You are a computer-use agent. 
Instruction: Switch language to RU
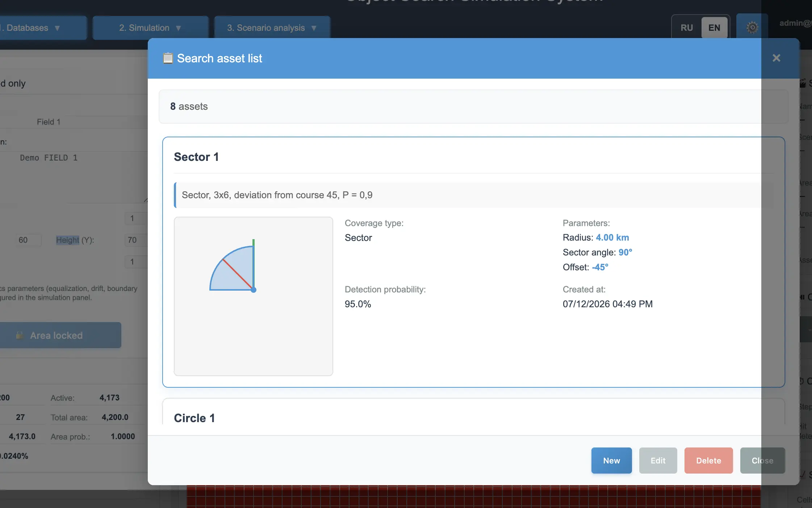click(687, 28)
